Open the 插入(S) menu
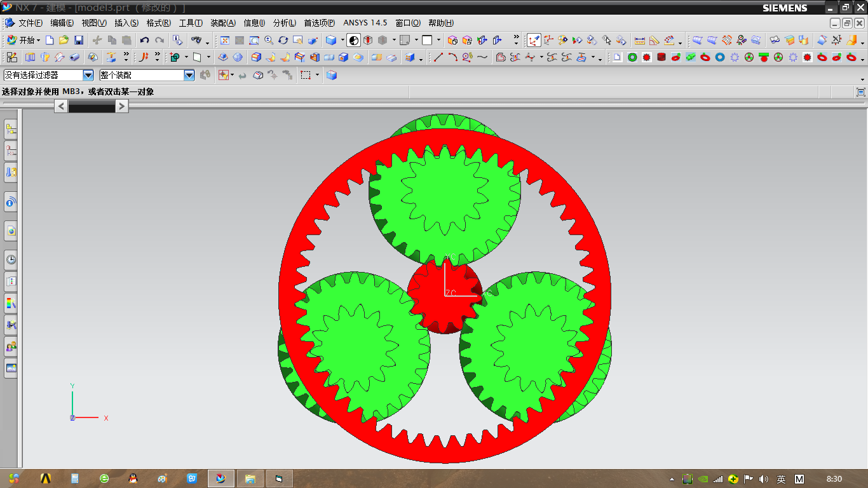Screen dimensions: 868x488 pos(126,23)
